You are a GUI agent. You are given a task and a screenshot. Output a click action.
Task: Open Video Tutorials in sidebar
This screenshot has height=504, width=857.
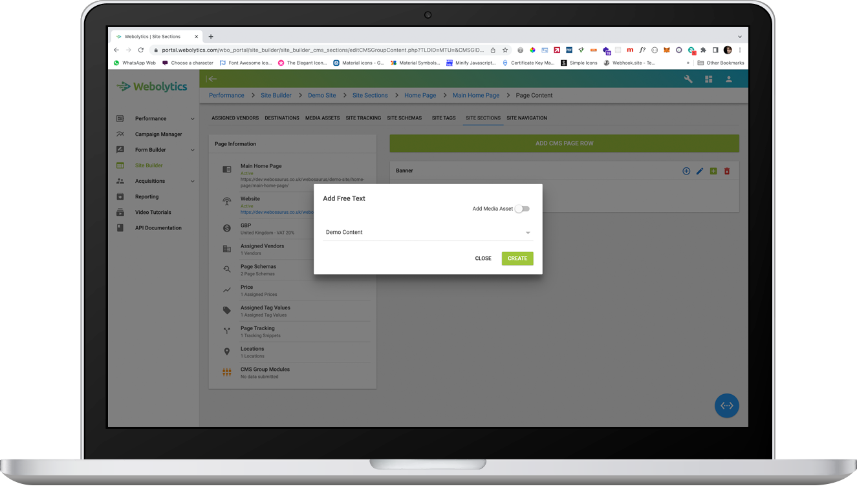click(153, 212)
